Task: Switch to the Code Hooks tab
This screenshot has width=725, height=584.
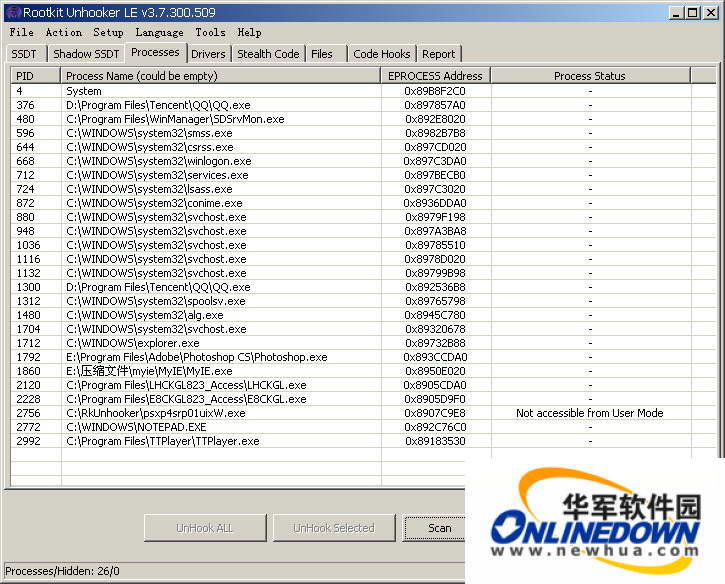Action: coord(382,54)
